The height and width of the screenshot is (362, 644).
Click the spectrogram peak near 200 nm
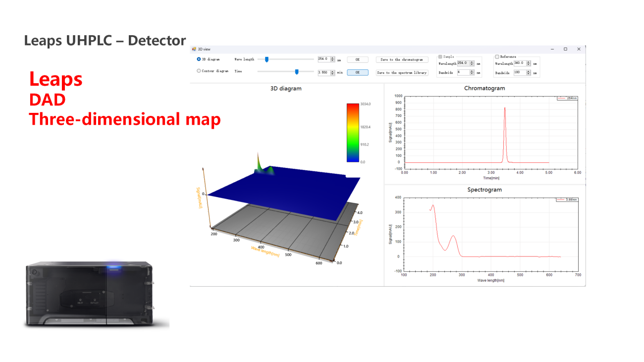point(433,206)
